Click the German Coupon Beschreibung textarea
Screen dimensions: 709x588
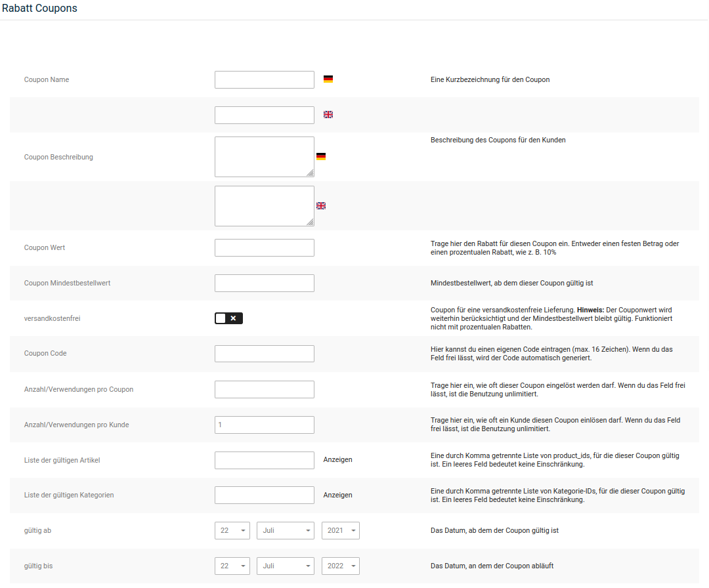[264, 157]
